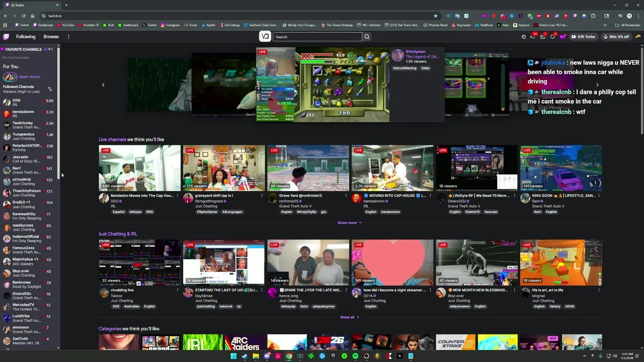Image resolution: width=644 pixels, height=362 pixels.
Task: Open options for graveyard shift stream card
Action: pyautogui.click(x=262, y=196)
